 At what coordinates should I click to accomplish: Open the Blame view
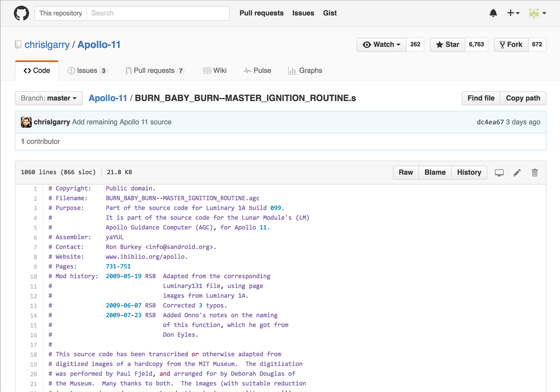coord(435,172)
